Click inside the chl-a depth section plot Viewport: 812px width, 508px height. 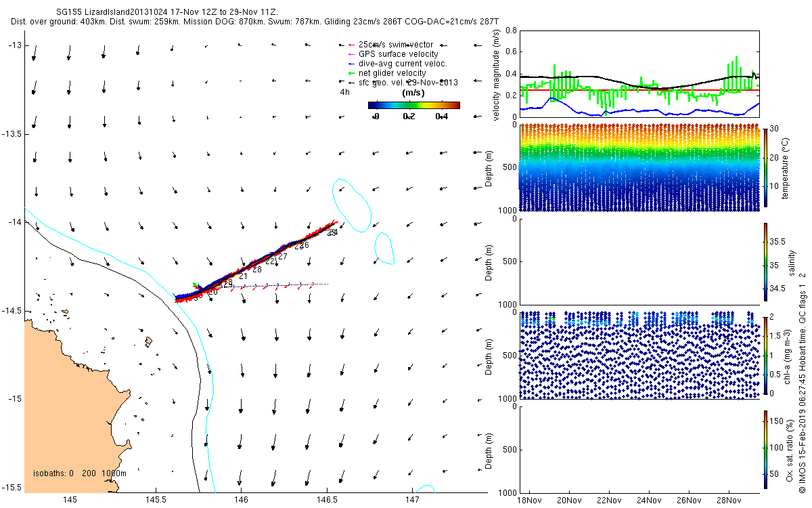pyautogui.click(x=639, y=355)
